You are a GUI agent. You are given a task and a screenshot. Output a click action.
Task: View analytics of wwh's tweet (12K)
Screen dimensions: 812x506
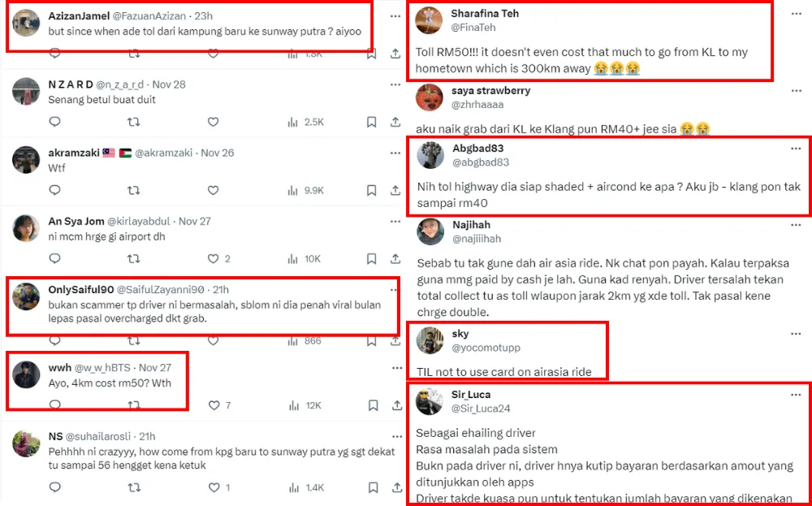click(305, 404)
